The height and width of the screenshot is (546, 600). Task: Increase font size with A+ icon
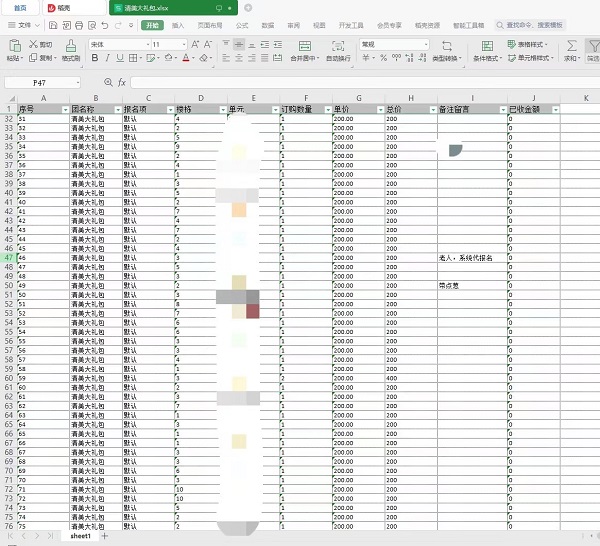click(x=195, y=44)
